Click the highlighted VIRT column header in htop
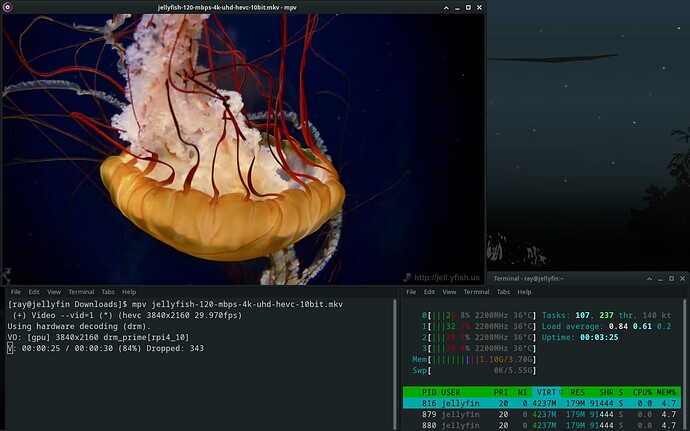Screen dimensions: 690x431 [x=547, y=392]
